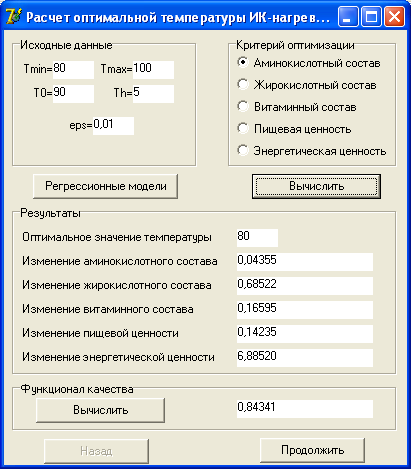Select Энергетическая ценность radio option
This screenshot has height=469, width=411.
[x=312, y=151]
